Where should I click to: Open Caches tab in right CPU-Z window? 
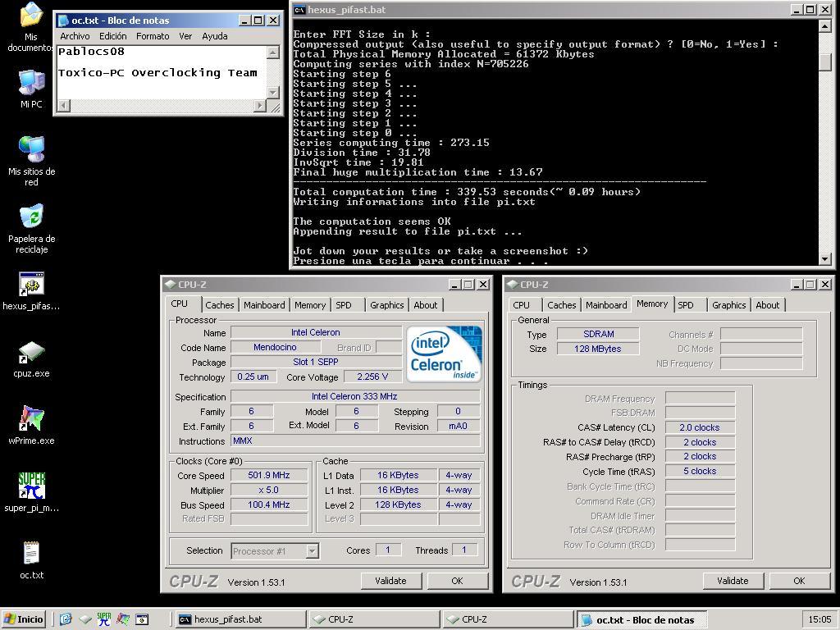561,305
